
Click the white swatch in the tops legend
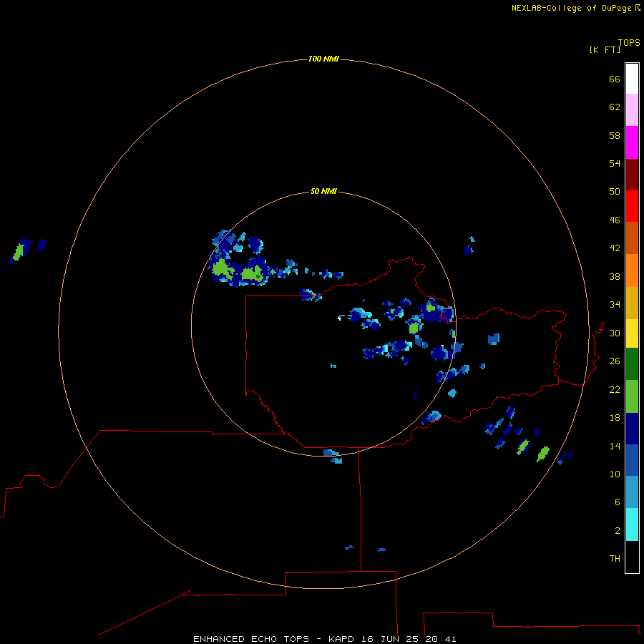(x=632, y=79)
